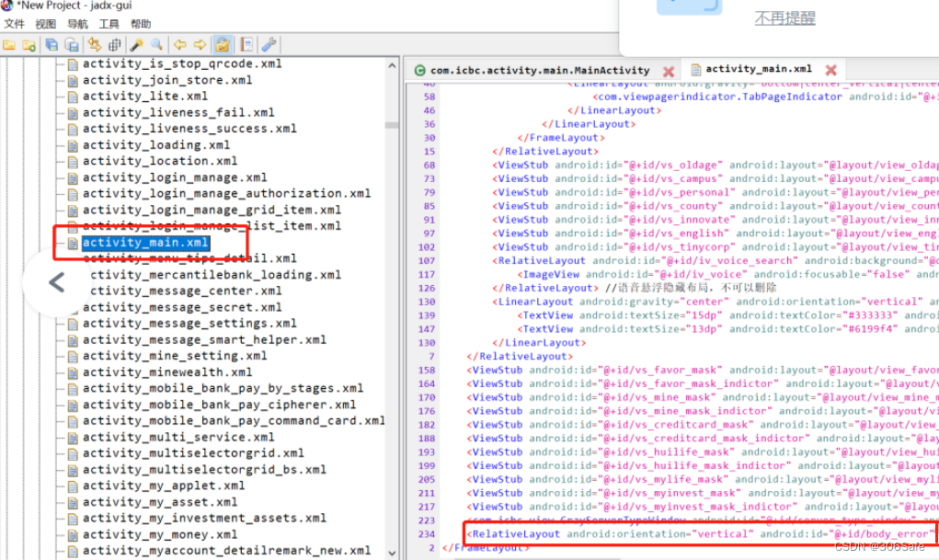The width and height of the screenshot is (939, 560).
Task: Click the Open file toolbar icon
Action: point(9,45)
